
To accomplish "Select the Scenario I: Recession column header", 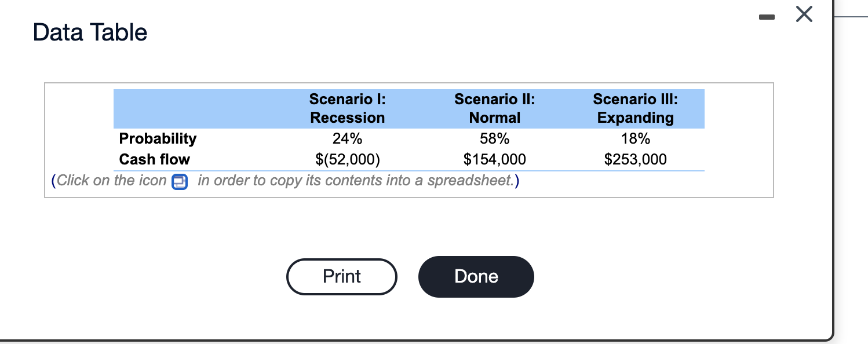I will point(347,108).
